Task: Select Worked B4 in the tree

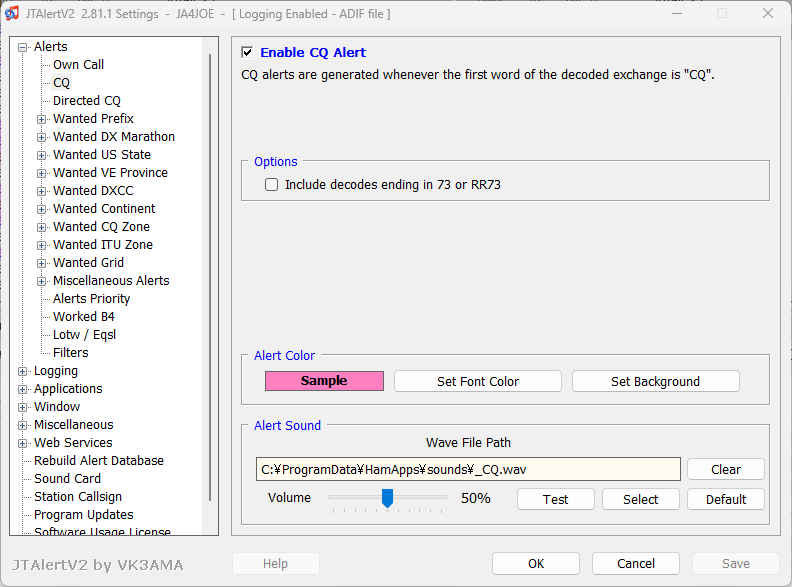Action: pos(84,317)
